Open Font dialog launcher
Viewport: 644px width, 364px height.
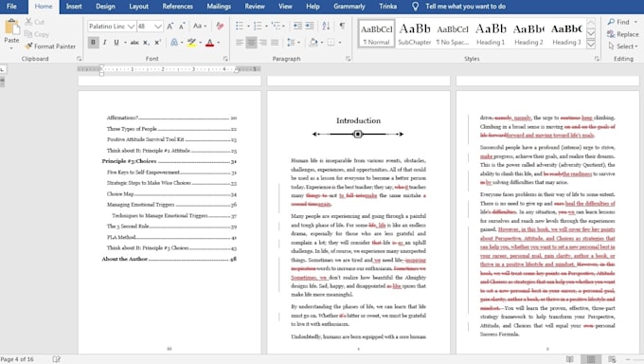(x=225, y=59)
